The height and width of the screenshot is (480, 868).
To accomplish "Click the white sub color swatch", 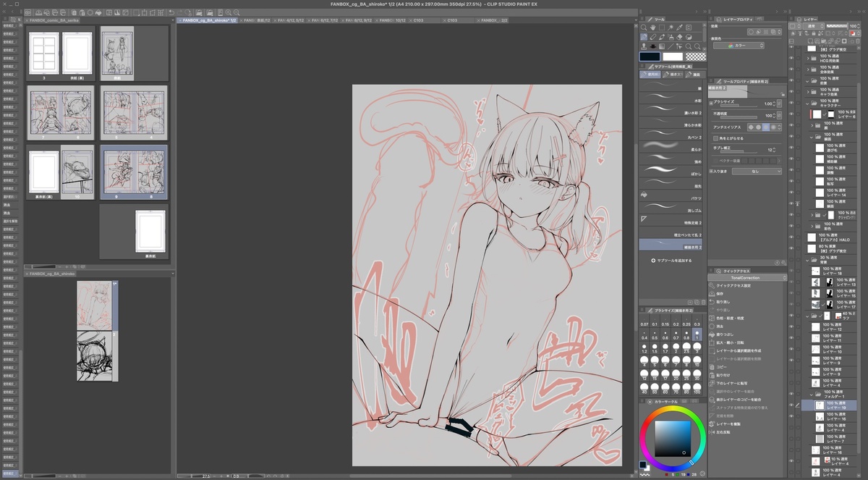I will coord(672,56).
